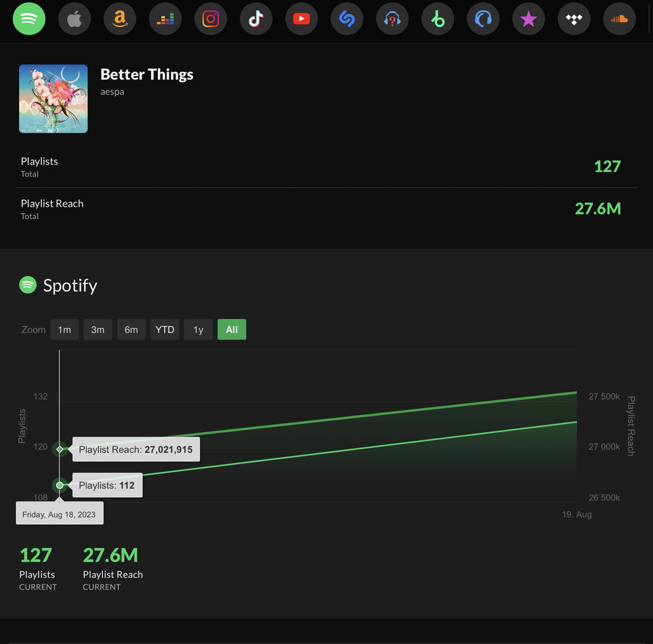This screenshot has height=644, width=653.
Task: Select the Shazam platform icon
Action: click(x=347, y=19)
